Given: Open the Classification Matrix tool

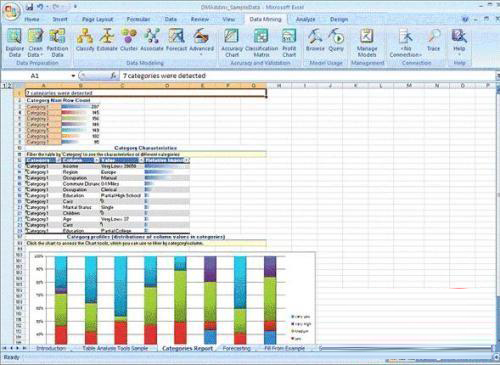Looking at the screenshot, I should (x=261, y=43).
